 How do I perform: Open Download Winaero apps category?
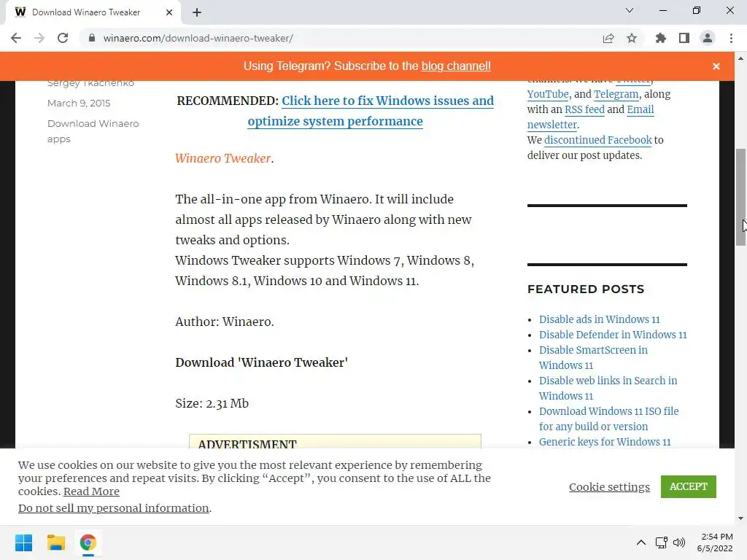click(93, 131)
